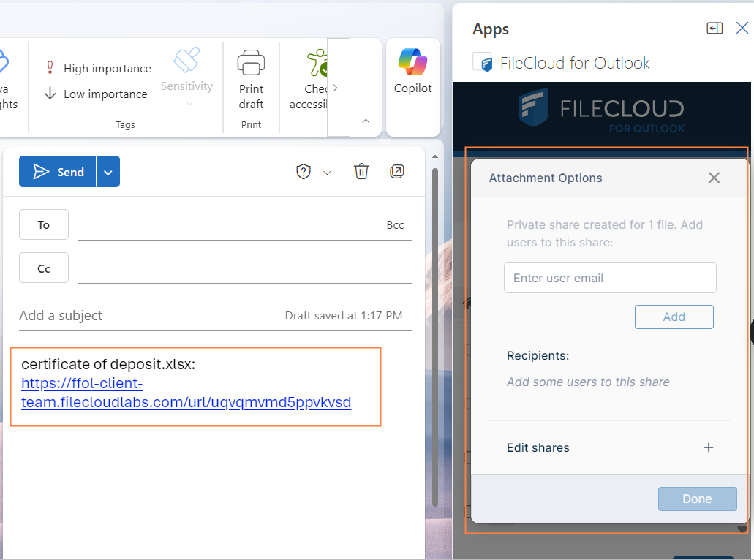Click the message scrollbar up arrow
This screenshot has width=754, height=560.
click(434, 156)
